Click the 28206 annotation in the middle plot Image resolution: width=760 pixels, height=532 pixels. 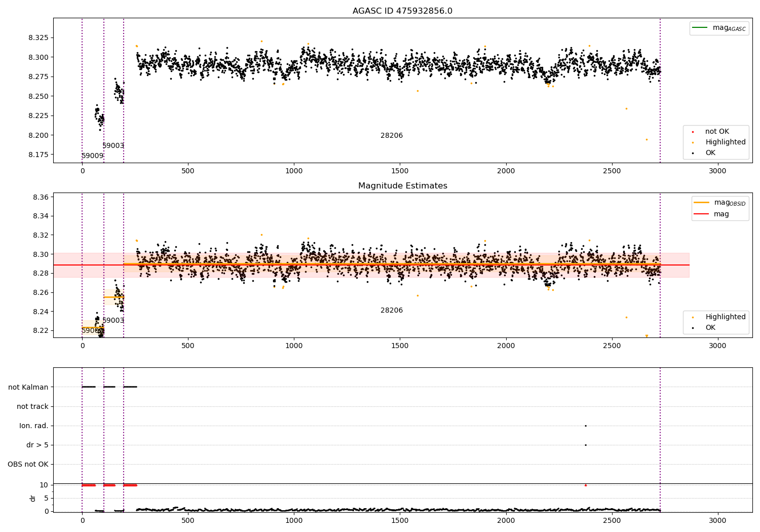pos(392,311)
